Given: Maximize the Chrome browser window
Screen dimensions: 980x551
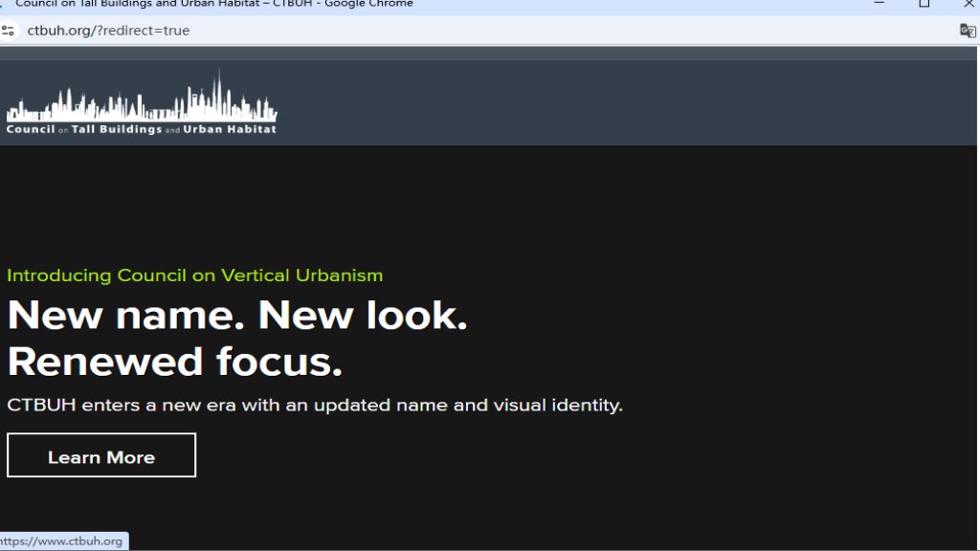Looking at the screenshot, I should (x=924, y=3).
